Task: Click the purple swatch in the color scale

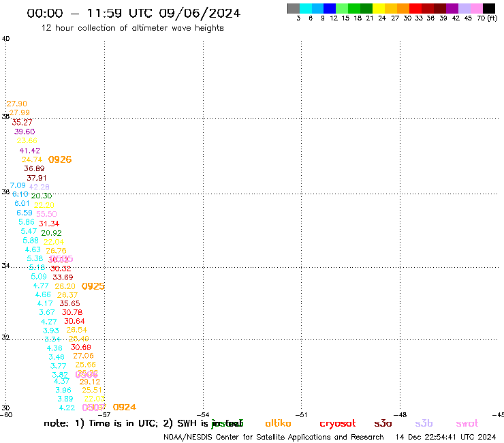Action: tap(452, 8)
